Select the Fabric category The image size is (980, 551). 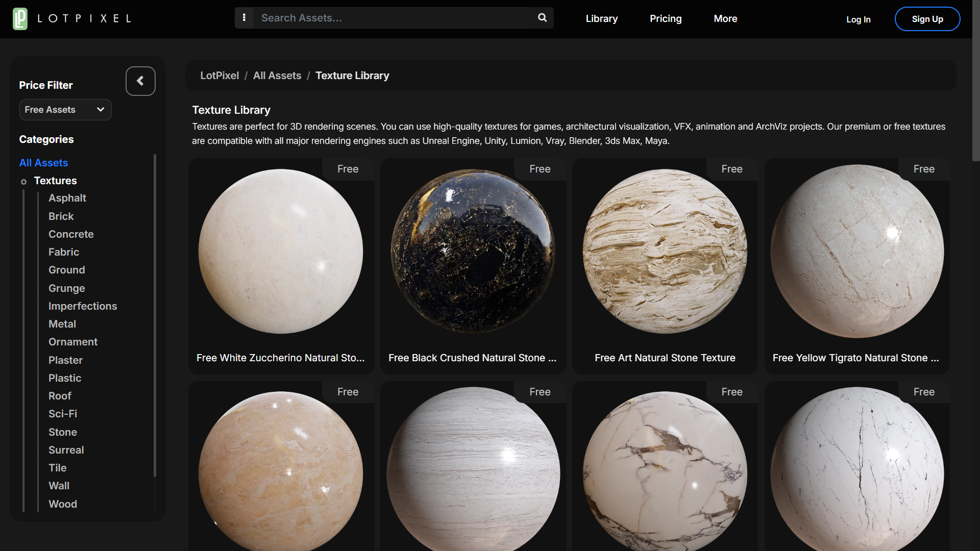coord(64,252)
